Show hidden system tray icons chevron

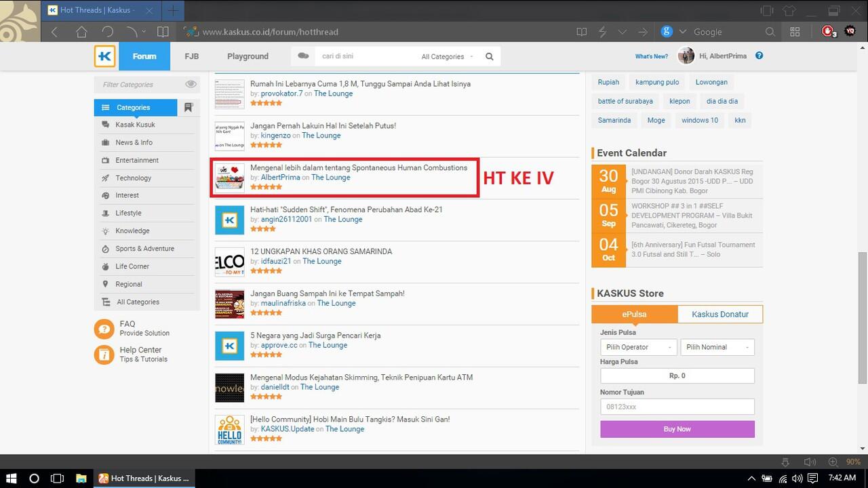[x=752, y=478]
